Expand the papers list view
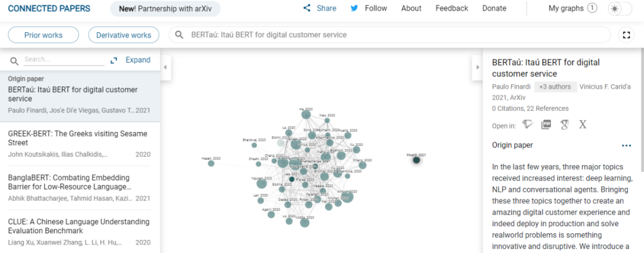Image resolution: width=644 pixels, height=253 pixels. point(131,60)
